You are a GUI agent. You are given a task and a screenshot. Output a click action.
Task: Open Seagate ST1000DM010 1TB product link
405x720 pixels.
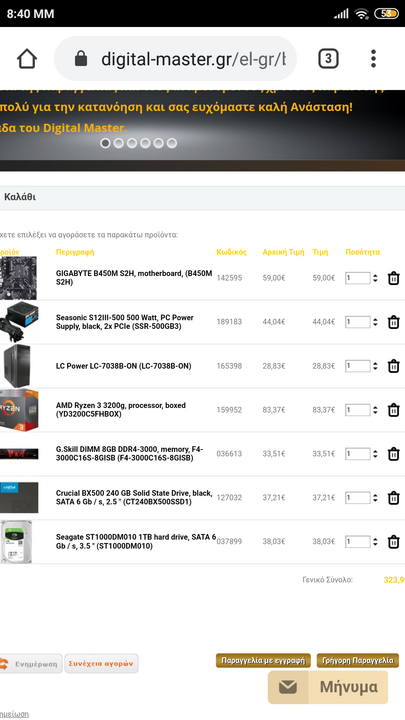tap(136, 542)
